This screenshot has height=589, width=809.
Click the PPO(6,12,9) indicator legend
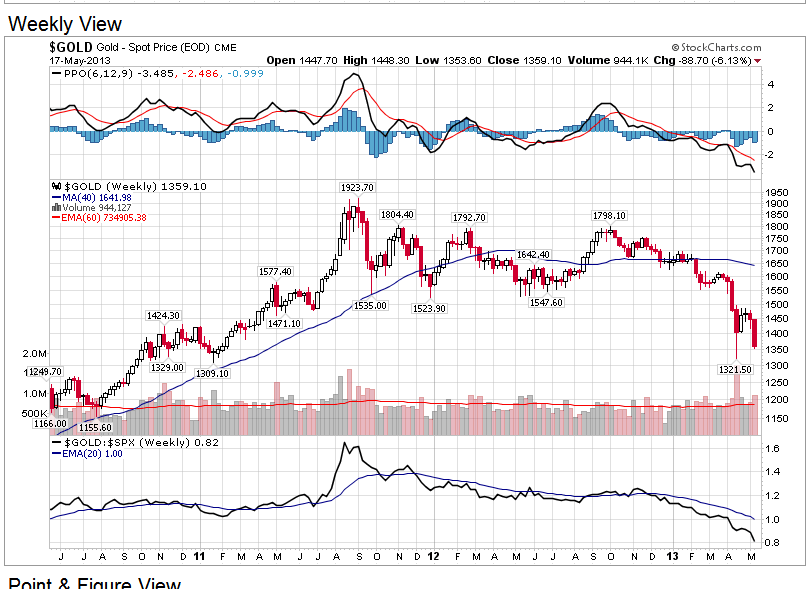tap(158, 73)
